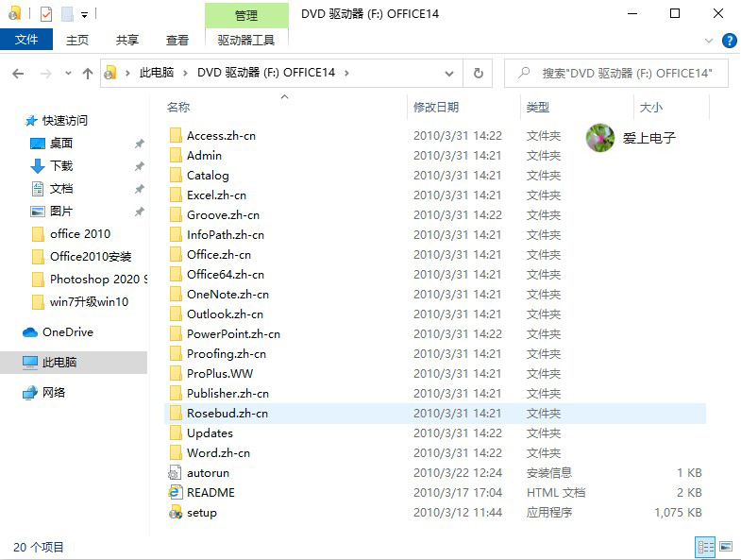Select the Catalog folder icon
Viewport: 741px width, 560px height.
(x=176, y=176)
